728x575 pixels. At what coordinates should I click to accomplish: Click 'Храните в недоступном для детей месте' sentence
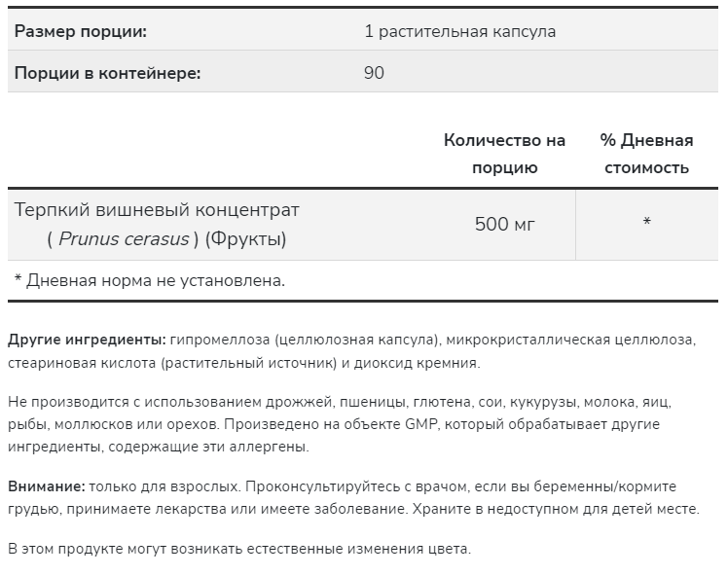click(x=556, y=509)
